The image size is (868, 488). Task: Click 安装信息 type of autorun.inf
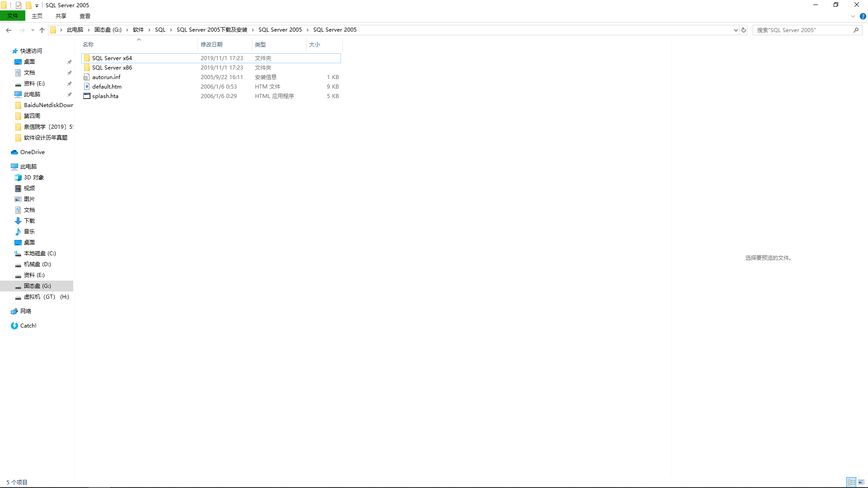[x=266, y=77]
